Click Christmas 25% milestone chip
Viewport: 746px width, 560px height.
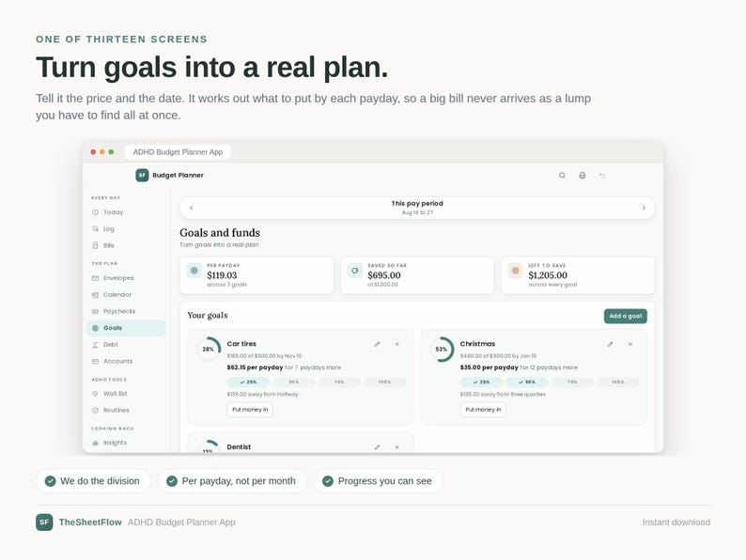click(x=481, y=382)
